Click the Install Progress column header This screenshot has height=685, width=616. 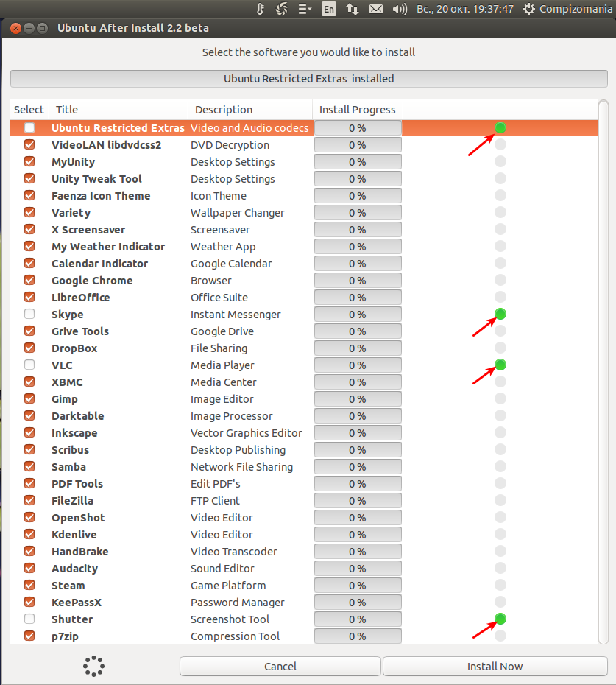pyautogui.click(x=357, y=109)
